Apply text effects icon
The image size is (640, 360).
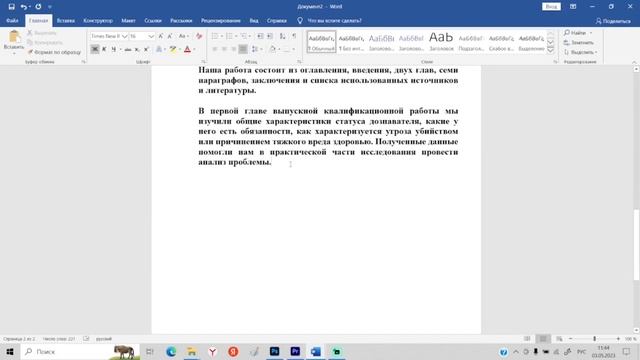click(x=159, y=49)
